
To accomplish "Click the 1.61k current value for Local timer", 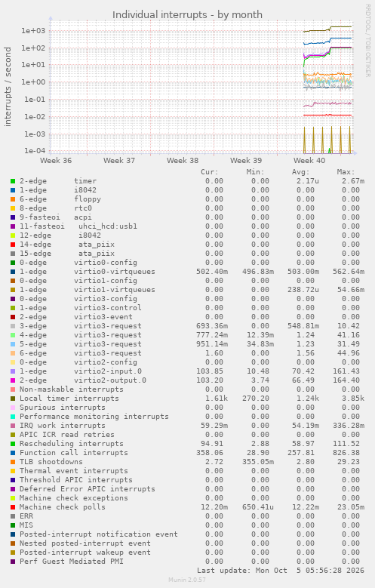I will click(217, 399).
